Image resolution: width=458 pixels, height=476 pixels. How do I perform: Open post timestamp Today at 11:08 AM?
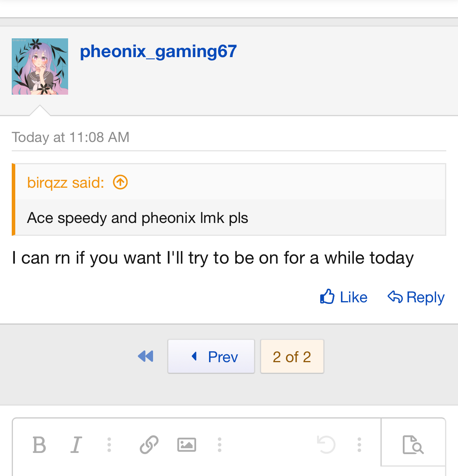click(x=70, y=137)
